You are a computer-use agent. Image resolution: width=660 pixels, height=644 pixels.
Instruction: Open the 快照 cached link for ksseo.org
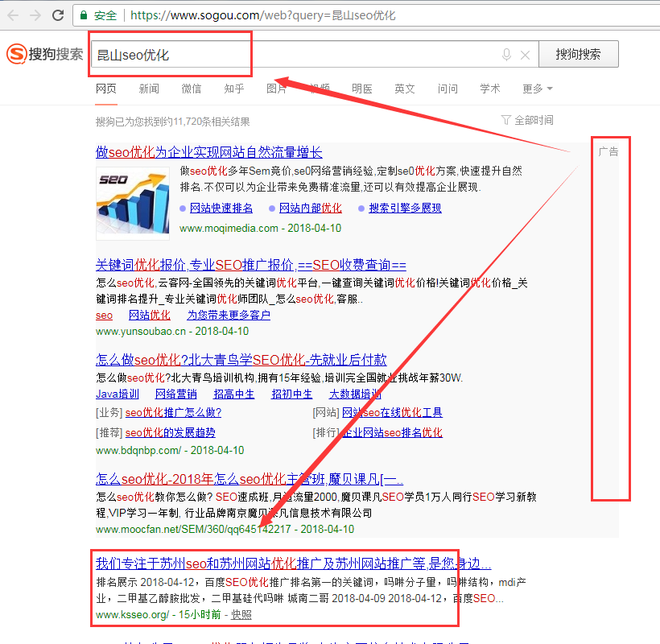tap(241, 614)
